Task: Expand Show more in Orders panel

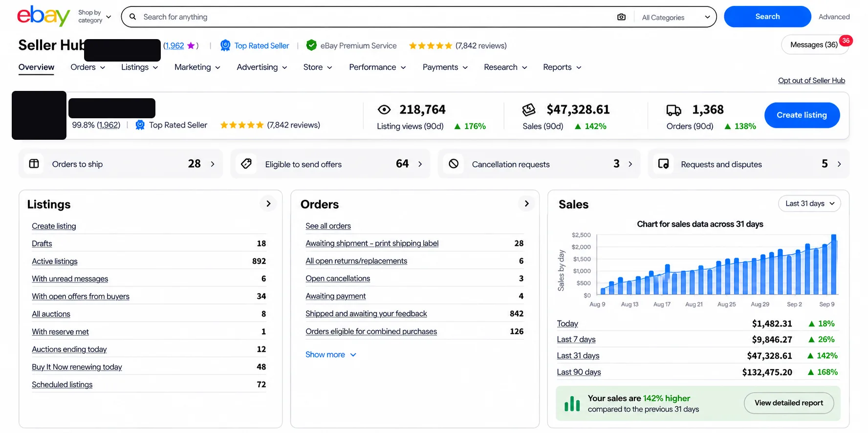Action: (331, 355)
